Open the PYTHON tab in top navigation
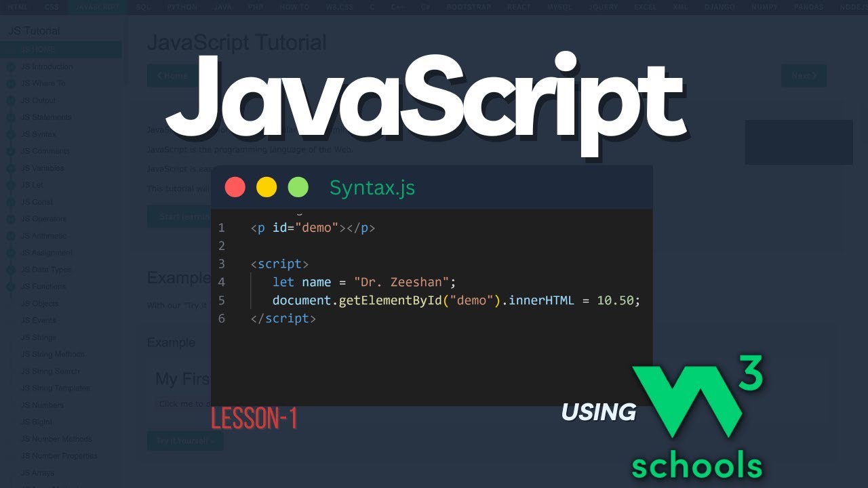The height and width of the screenshot is (488, 868). (x=182, y=7)
